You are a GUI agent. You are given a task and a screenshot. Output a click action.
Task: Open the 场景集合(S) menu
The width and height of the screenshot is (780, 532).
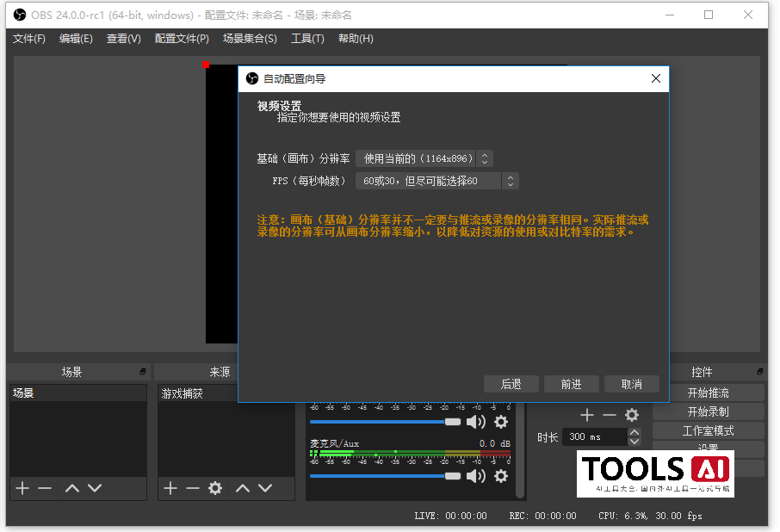[250, 39]
